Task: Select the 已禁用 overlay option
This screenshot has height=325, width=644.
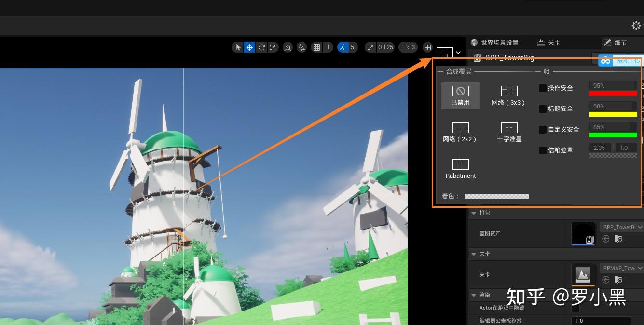Action: tap(460, 95)
